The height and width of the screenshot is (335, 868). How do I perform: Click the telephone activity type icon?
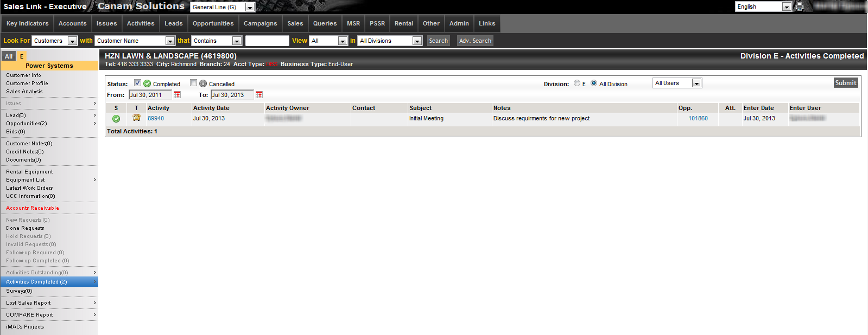(136, 118)
